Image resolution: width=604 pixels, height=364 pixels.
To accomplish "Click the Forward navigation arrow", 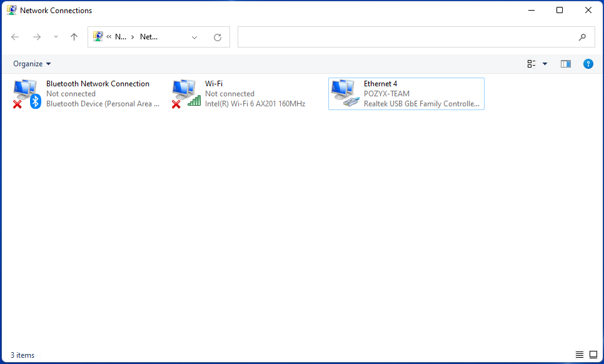I will 37,38.
